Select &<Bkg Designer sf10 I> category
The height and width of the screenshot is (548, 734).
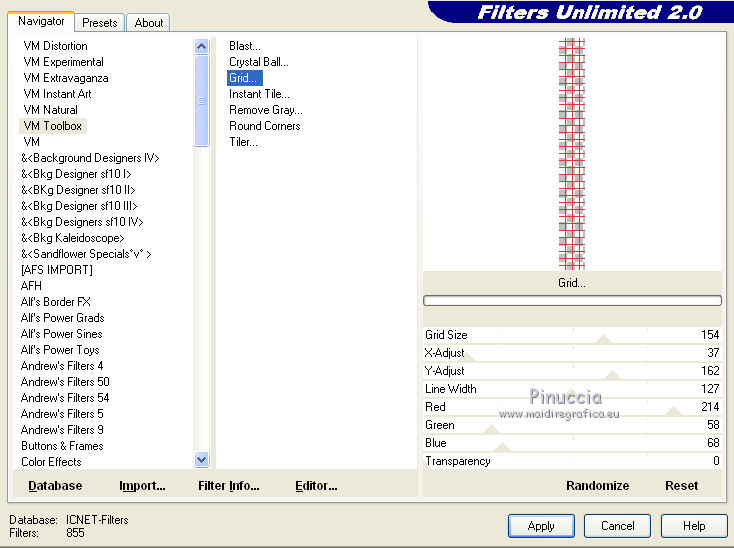pyautogui.click(x=76, y=174)
